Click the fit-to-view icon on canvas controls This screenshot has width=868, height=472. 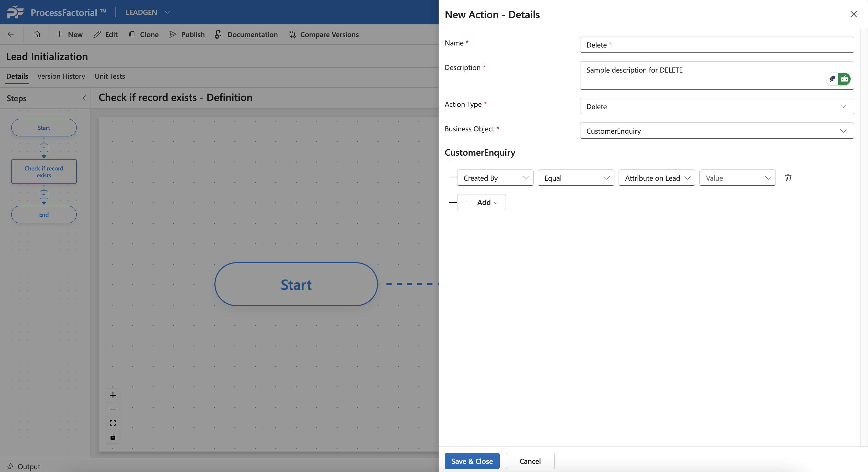coord(113,423)
